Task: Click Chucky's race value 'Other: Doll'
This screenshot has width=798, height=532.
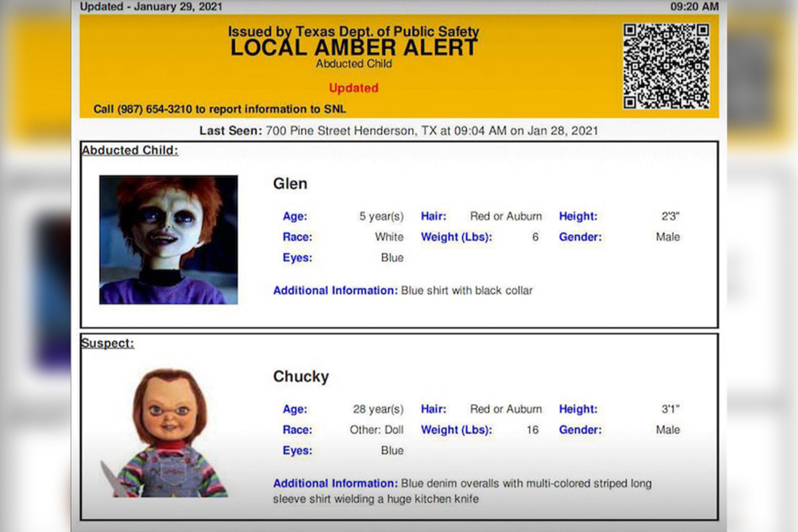Action: [x=376, y=430]
